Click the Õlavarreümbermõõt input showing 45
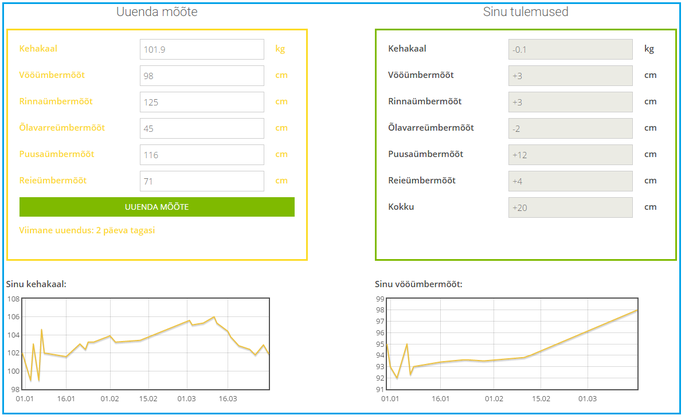The width and height of the screenshot is (685, 419). 202,128
